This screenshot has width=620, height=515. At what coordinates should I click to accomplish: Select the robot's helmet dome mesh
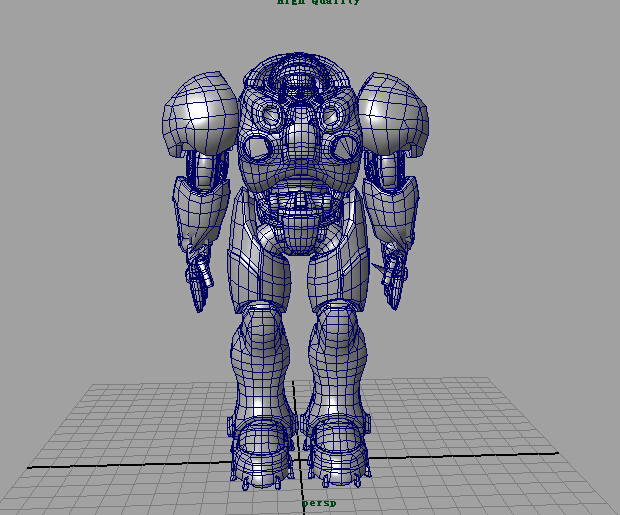coord(299,75)
